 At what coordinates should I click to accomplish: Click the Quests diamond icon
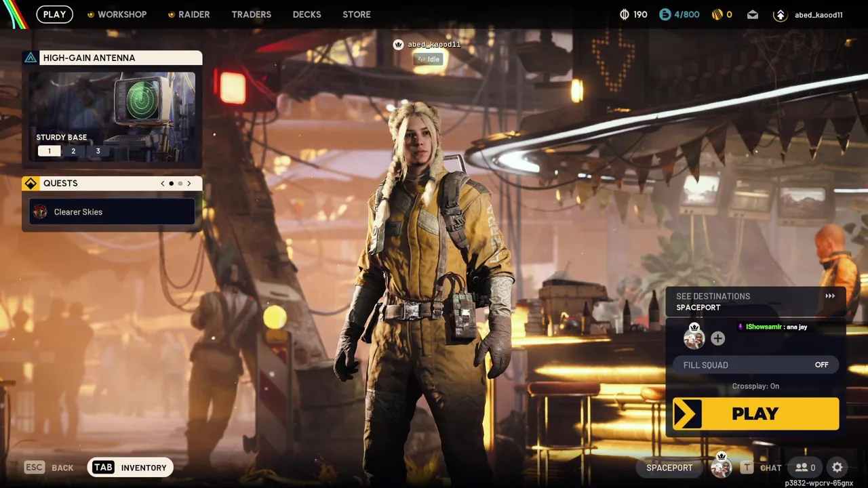(x=31, y=184)
